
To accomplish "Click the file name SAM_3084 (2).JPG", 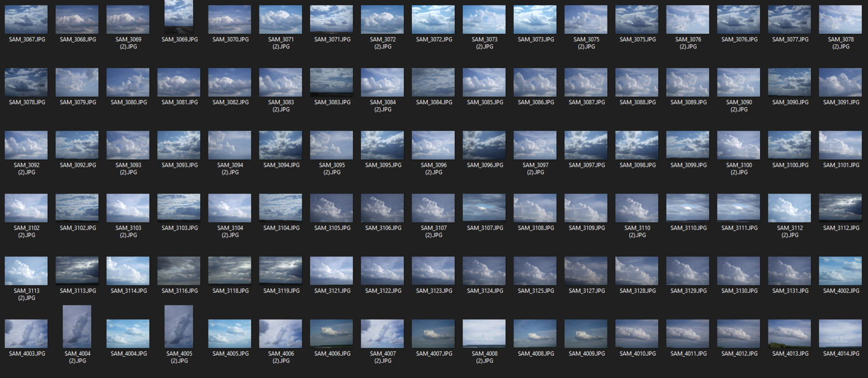I will click(x=383, y=106).
